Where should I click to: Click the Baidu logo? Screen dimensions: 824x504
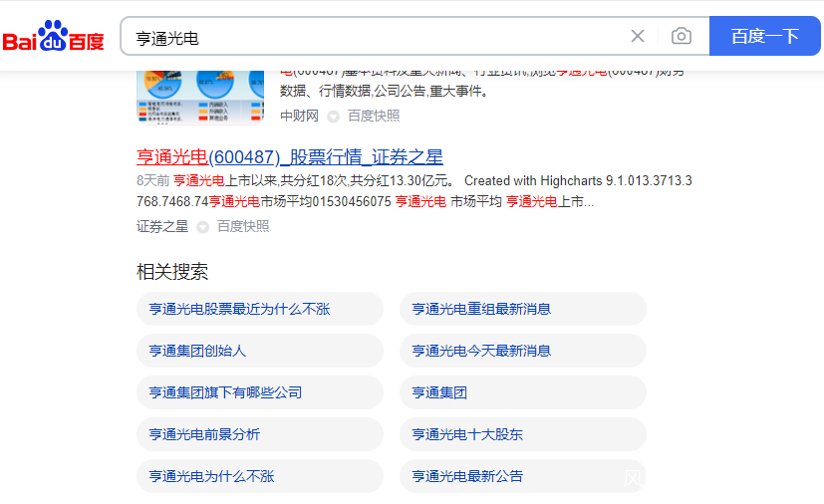click(53, 36)
